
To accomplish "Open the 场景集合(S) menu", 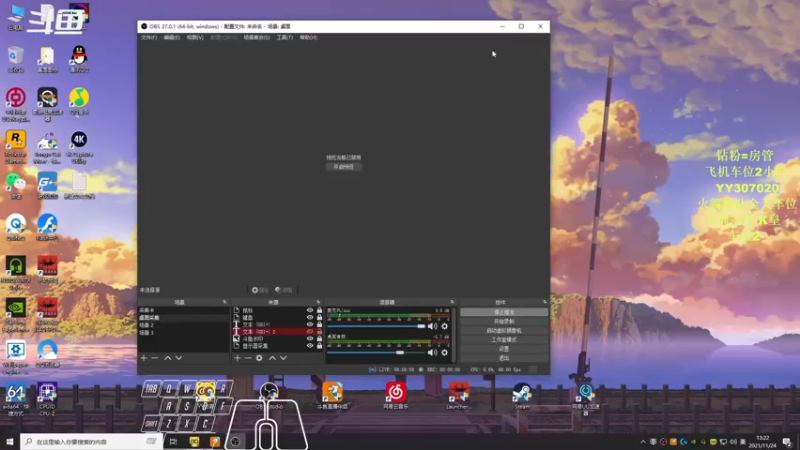I will coord(257,37).
